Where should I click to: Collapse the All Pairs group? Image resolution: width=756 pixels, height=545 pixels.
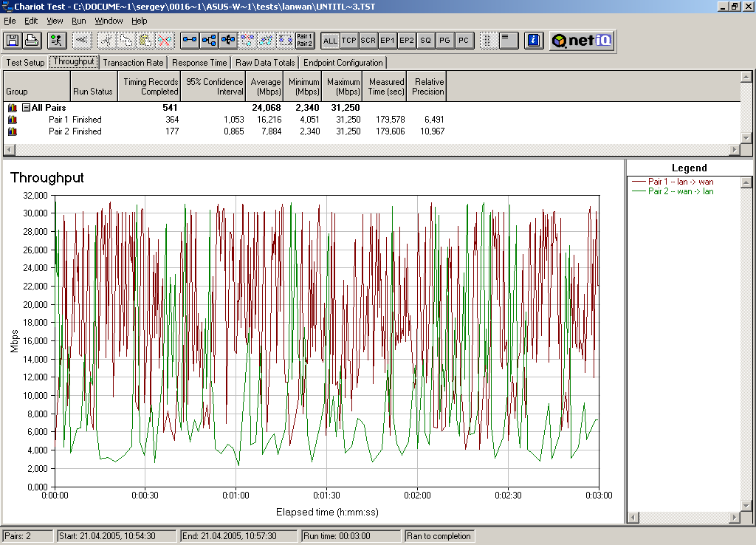26,108
